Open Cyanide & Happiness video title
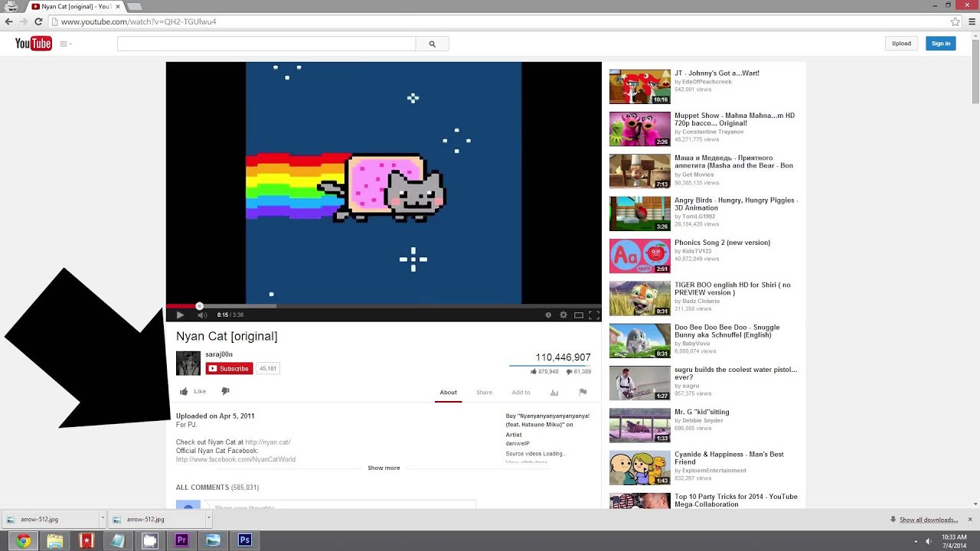The width and height of the screenshot is (980, 551). click(x=729, y=458)
